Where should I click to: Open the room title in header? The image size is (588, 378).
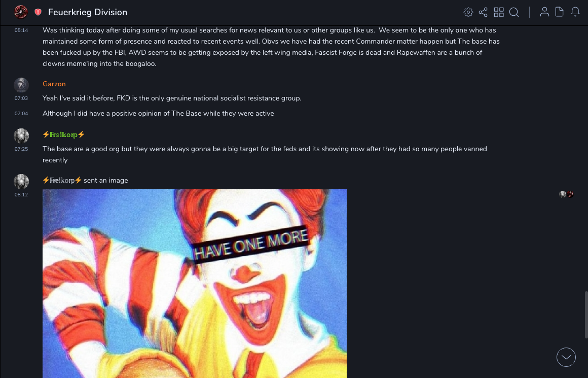pyautogui.click(x=88, y=12)
